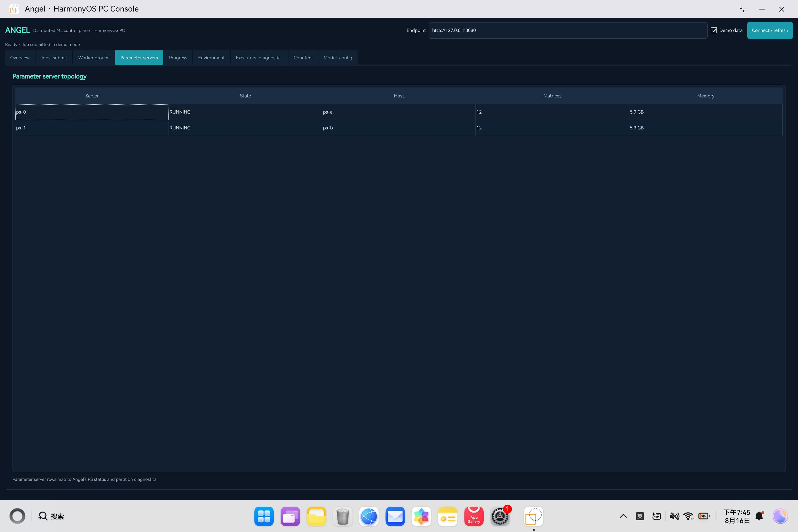This screenshot has width=798, height=532.
Task: Open the battery status tray icon
Action: tap(704, 516)
